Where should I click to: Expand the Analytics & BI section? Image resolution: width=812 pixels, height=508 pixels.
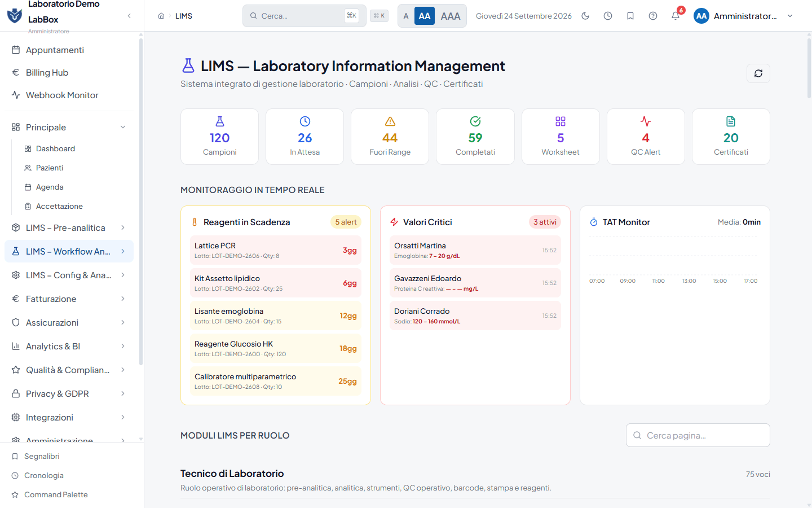pos(69,346)
